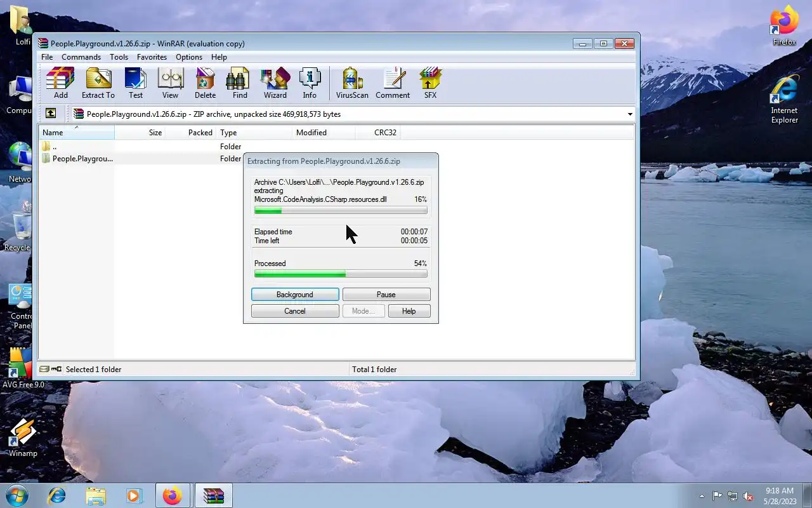Open Control Panel desktop icon
812x508 pixels.
pos(21,306)
